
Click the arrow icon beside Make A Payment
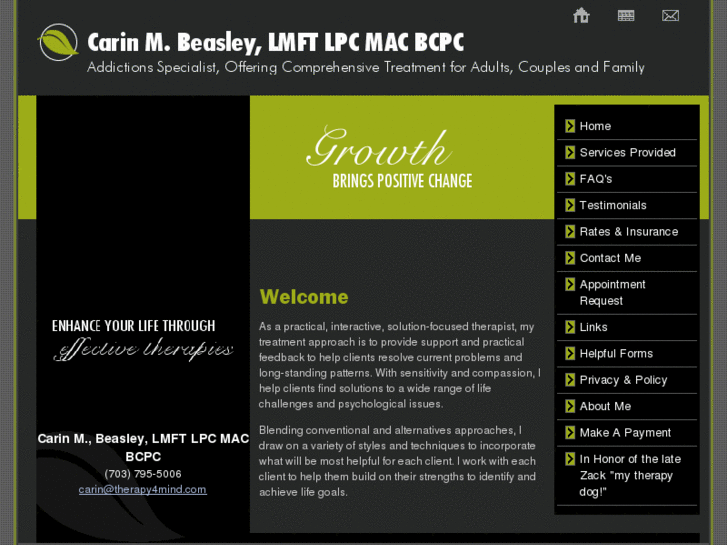[570, 433]
